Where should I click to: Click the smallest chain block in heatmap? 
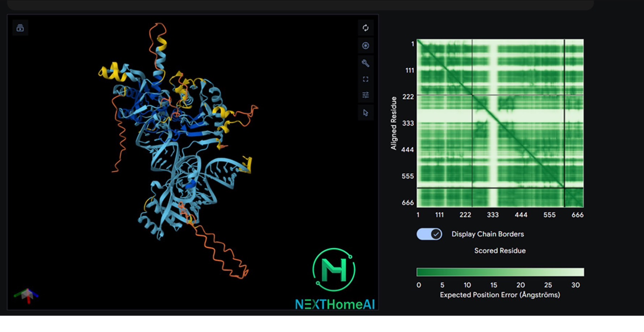(x=574, y=197)
